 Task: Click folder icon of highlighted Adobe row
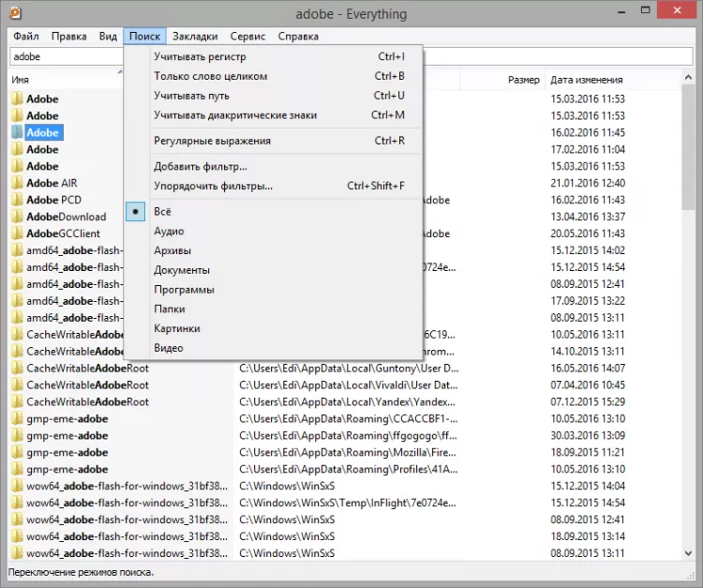point(17,132)
